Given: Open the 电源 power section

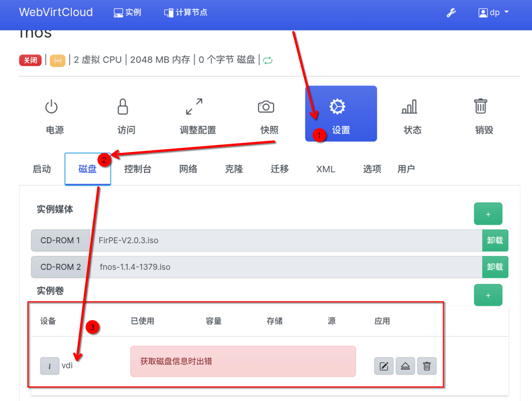Looking at the screenshot, I should (x=54, y=116).
